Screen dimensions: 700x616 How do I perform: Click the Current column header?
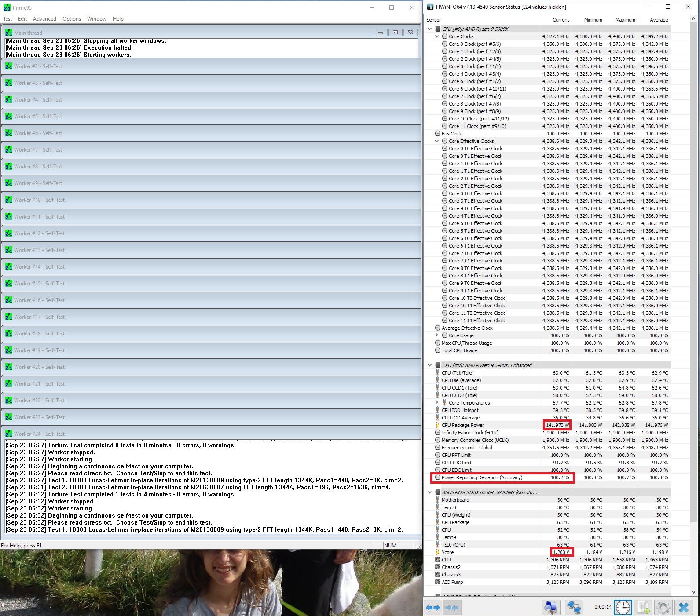[x=555, y=20]
